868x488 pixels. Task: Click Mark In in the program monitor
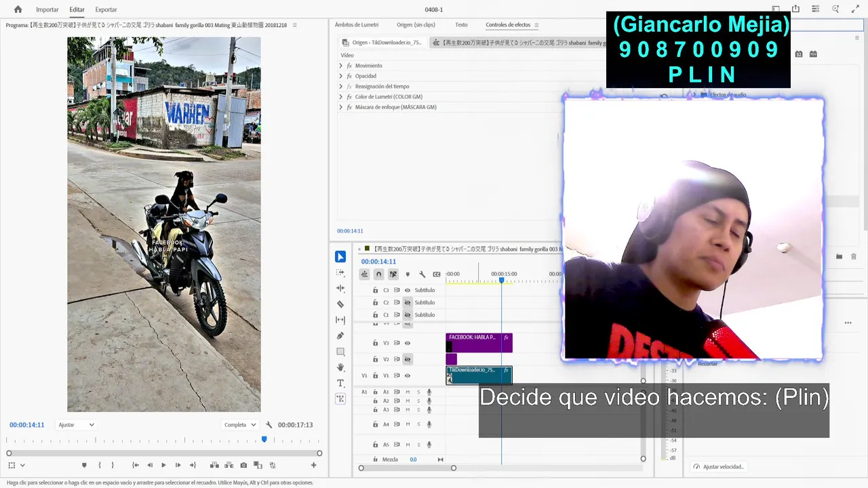100,466
